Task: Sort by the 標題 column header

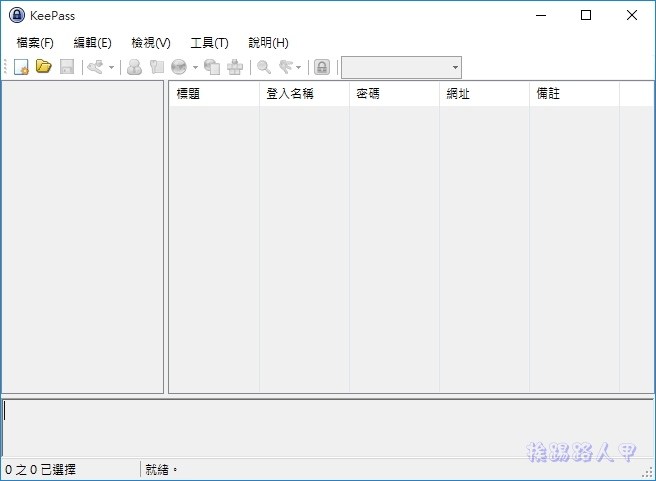Action: 214,94
